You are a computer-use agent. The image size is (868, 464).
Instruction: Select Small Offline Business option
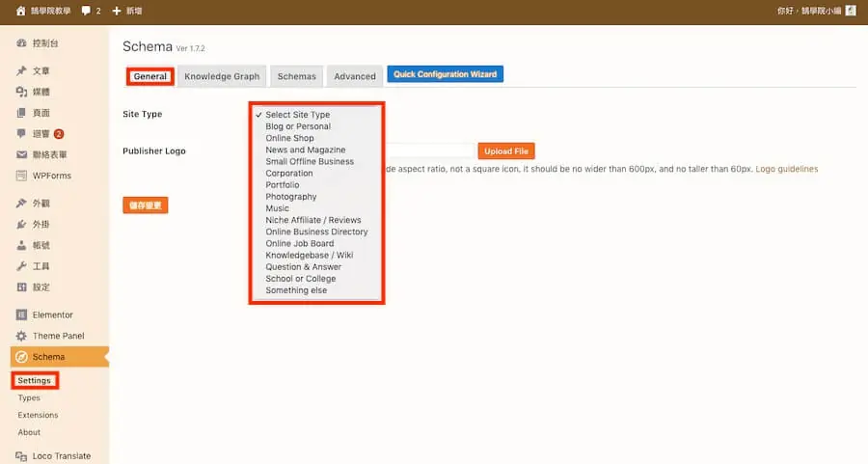click(x=310, y=161)
